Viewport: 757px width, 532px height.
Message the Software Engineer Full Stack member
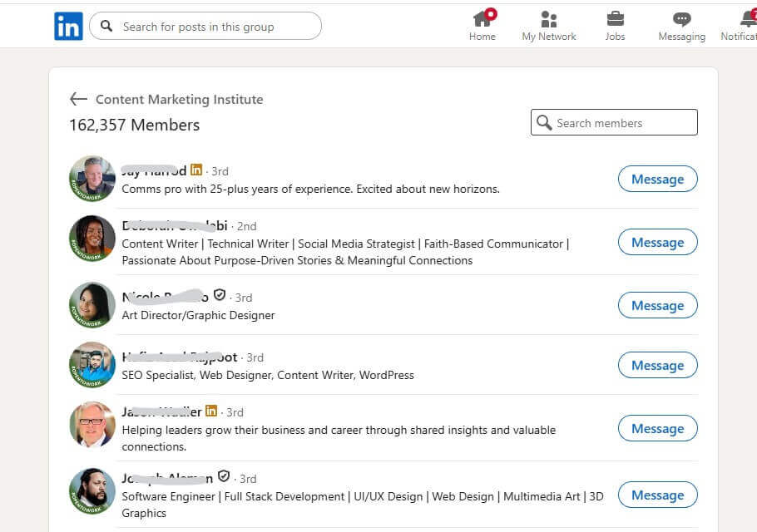[657, 495]
